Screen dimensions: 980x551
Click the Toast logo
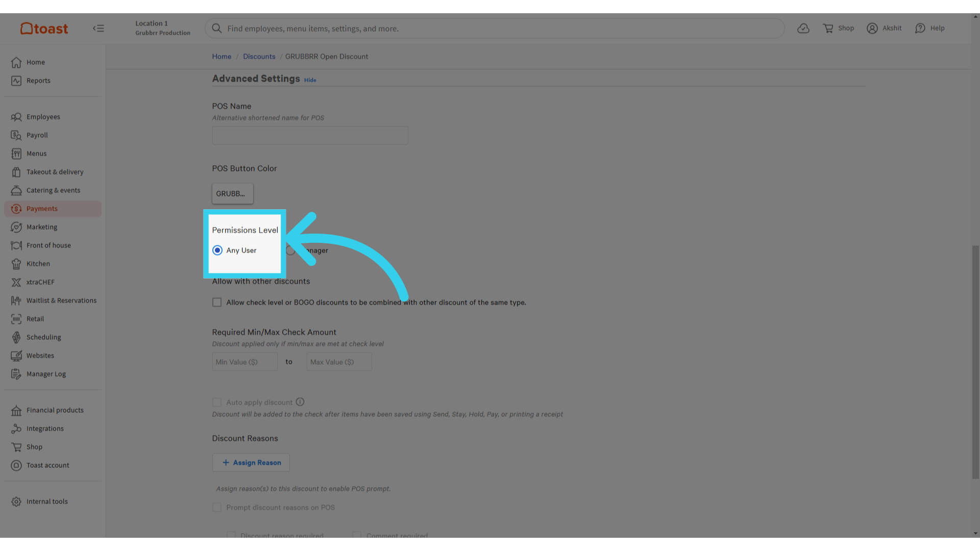(44, 29)
